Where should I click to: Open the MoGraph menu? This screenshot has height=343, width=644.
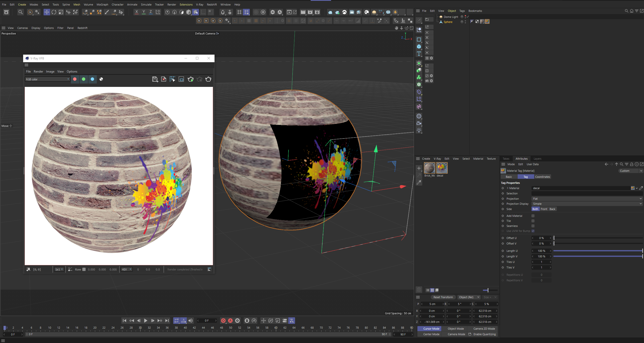tap(102, 5)
